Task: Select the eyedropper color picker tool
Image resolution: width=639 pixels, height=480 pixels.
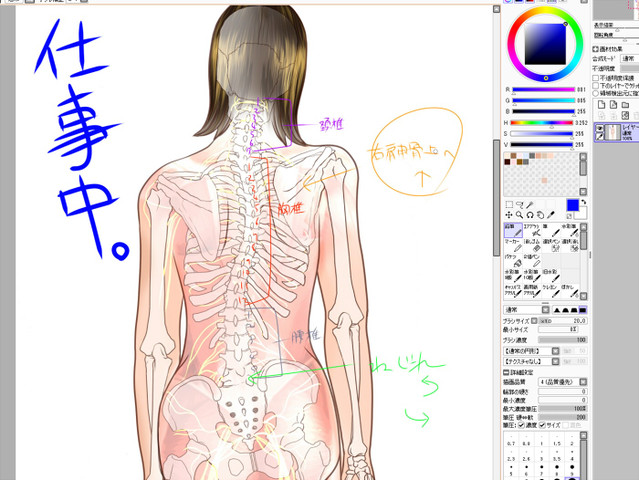Action: click(x=551, y=215)
